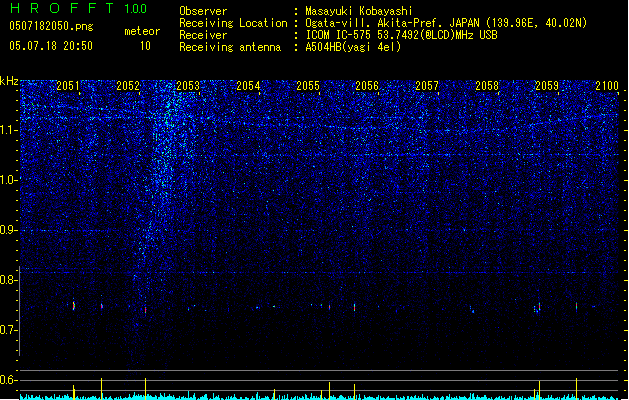
Task: Click the 2058 time axis marker
Action: pos(487,85)
